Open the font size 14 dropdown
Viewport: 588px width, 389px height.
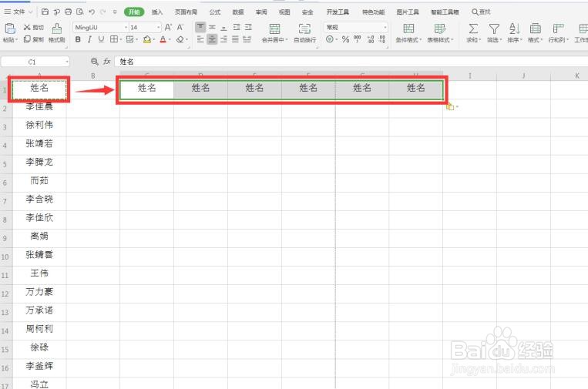click(x=159, y=28)
